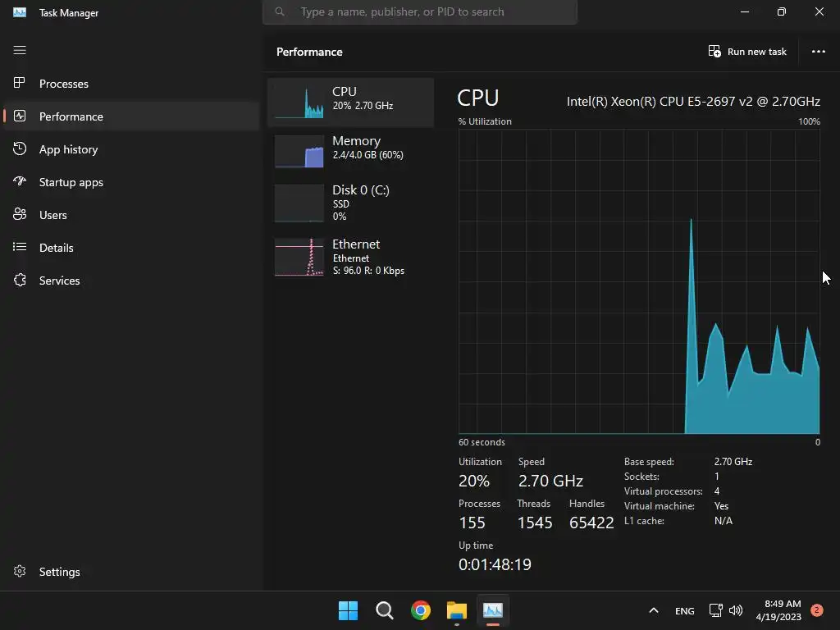Open the Users page
840x630 pixels.
click(53, 215)
